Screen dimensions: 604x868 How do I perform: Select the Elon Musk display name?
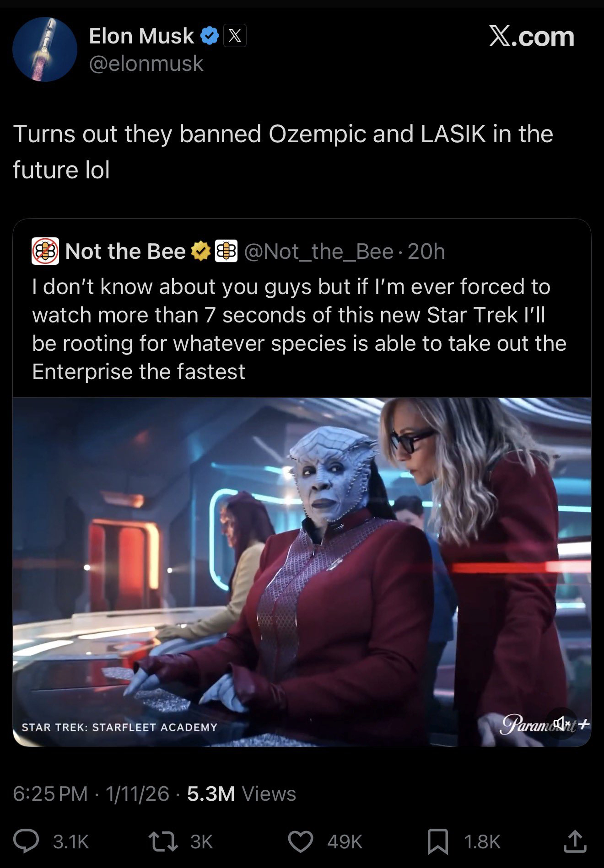coord(141,36)
